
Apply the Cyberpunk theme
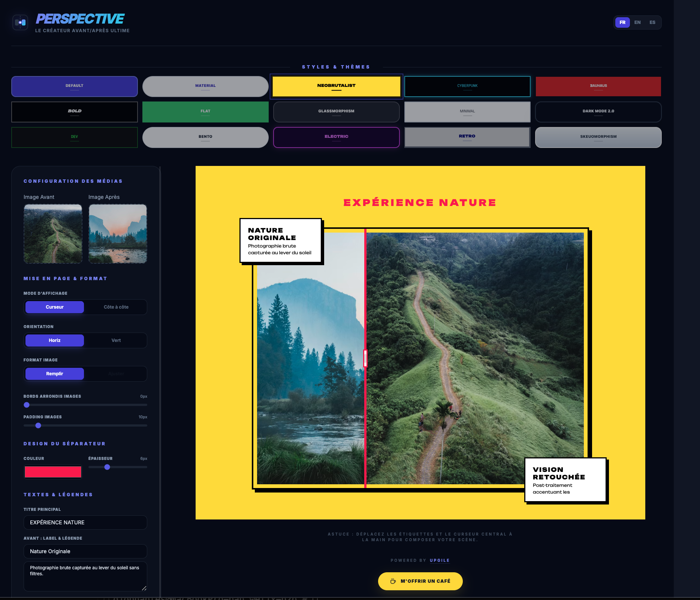467,86
